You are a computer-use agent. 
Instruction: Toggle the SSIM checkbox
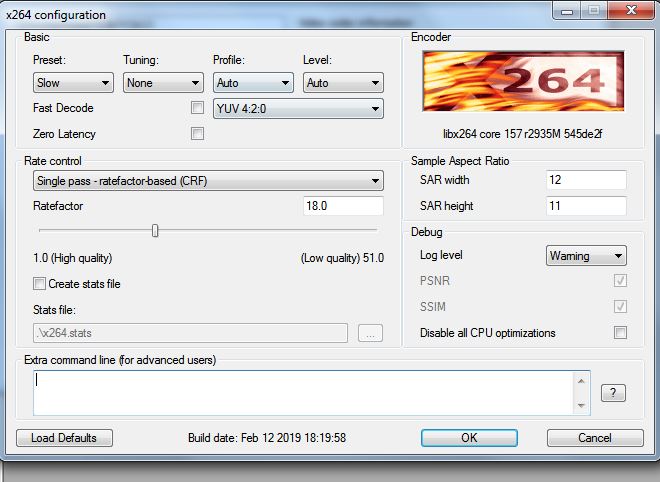pyautogui.click(x=620, y=306)
